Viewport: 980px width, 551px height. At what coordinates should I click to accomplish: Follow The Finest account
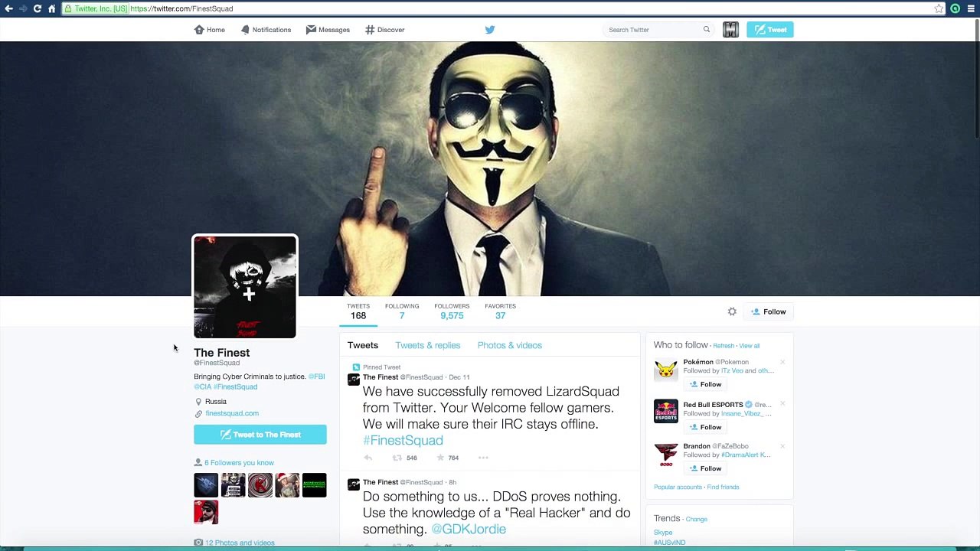click(x=769, y=311)
